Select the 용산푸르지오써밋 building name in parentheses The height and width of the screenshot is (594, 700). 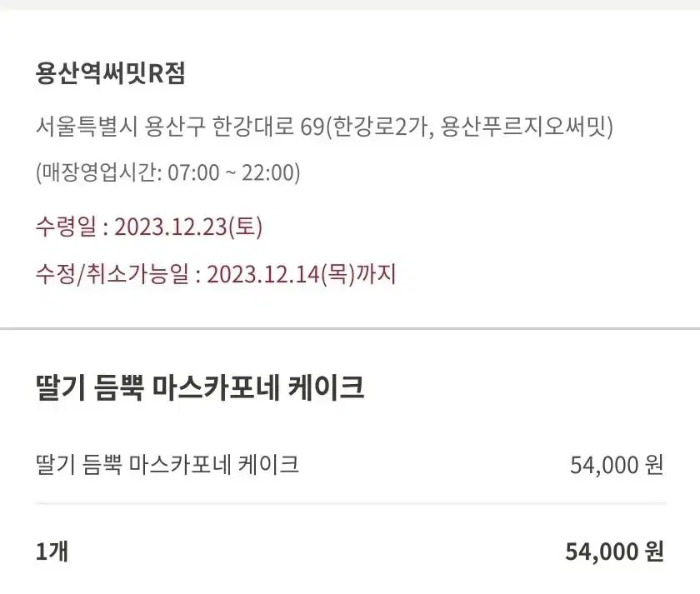[524, 127]
